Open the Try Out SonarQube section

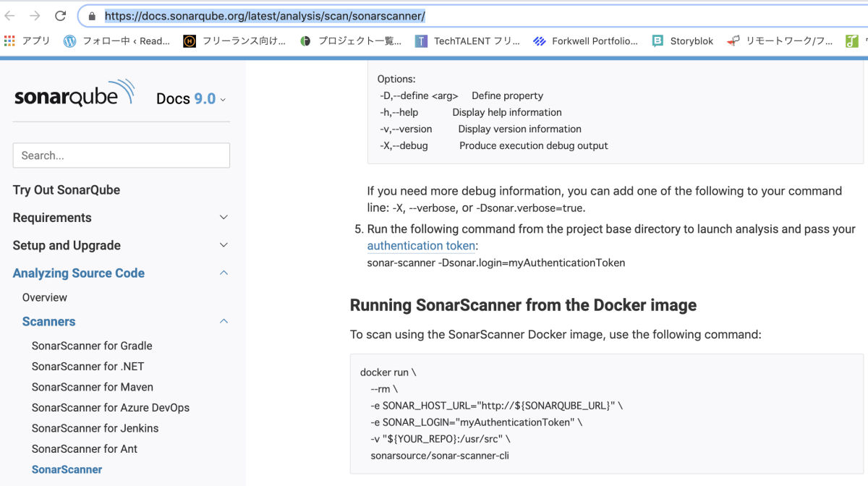tap(67, 190)
